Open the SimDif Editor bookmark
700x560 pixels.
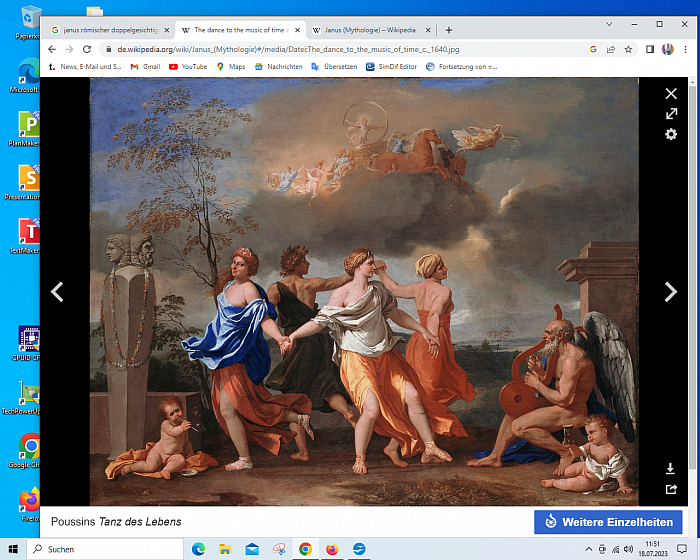[392, 67]
